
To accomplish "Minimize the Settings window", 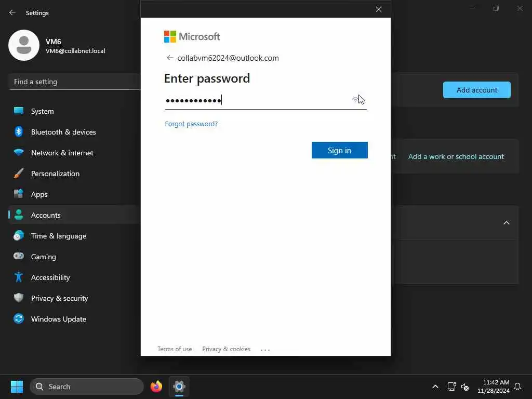I will point(472,8).
